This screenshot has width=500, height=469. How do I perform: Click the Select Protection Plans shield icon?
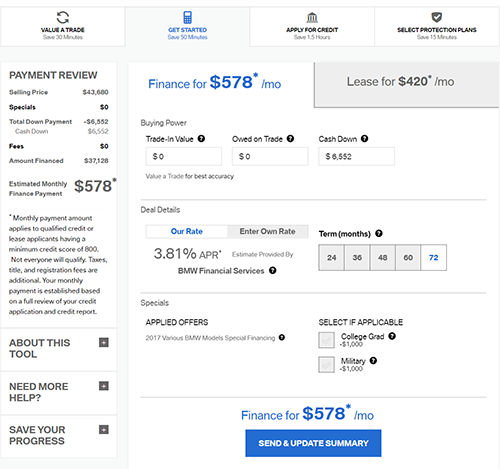(437, 17)
